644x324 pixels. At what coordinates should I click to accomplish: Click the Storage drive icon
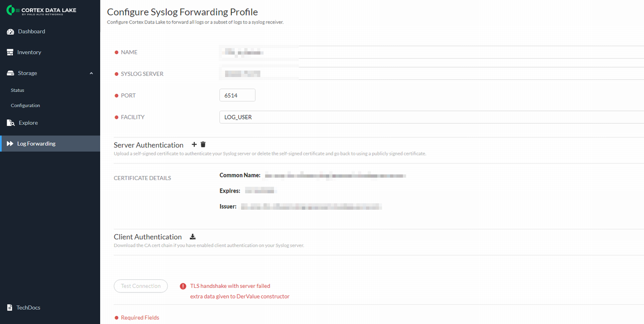(x=10, y=73)
